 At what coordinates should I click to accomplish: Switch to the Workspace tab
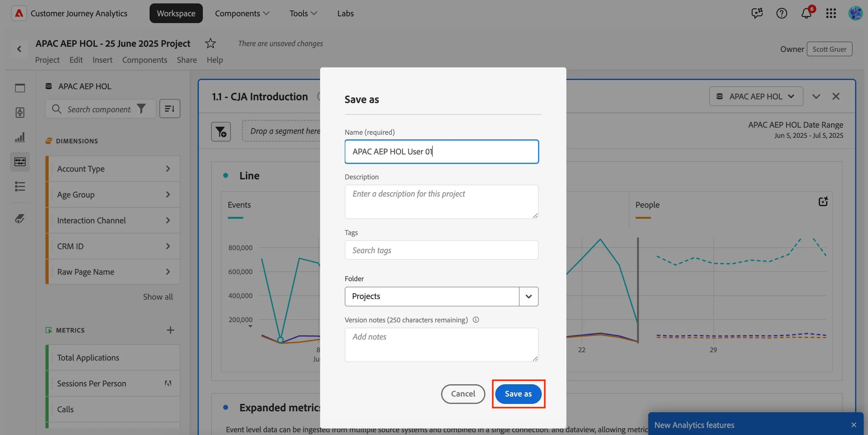coord(176,13)
